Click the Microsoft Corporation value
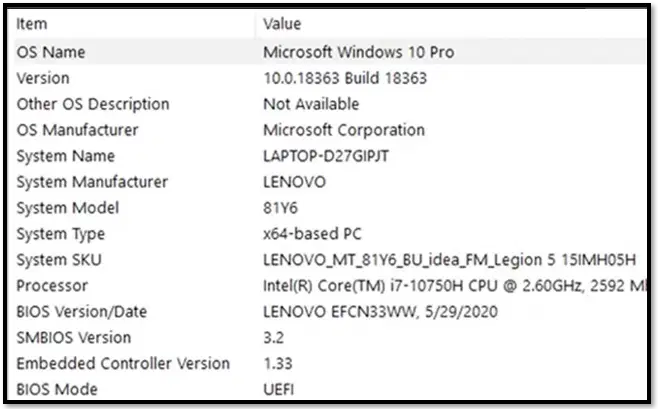The image size is (658, 409). [x=344, y=130]
